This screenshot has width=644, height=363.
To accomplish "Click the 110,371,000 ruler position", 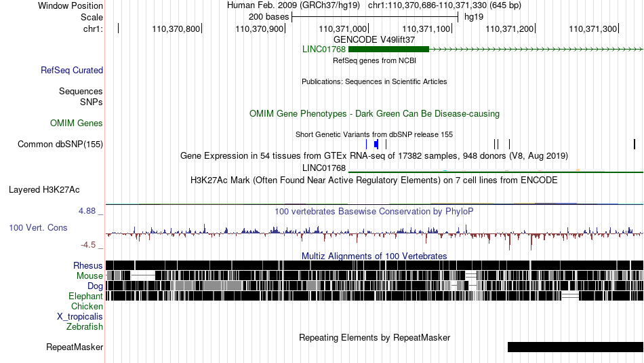I will [x=342, y=28].
